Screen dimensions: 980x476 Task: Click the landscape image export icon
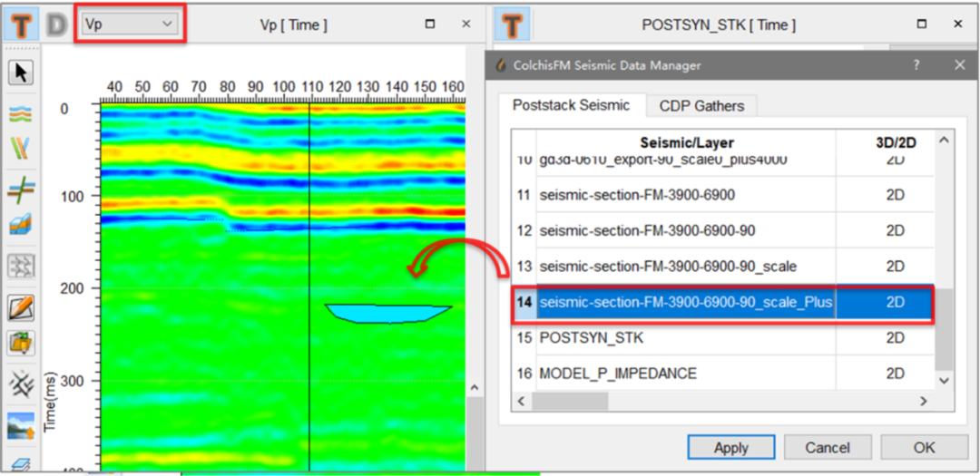pos(20,424)
